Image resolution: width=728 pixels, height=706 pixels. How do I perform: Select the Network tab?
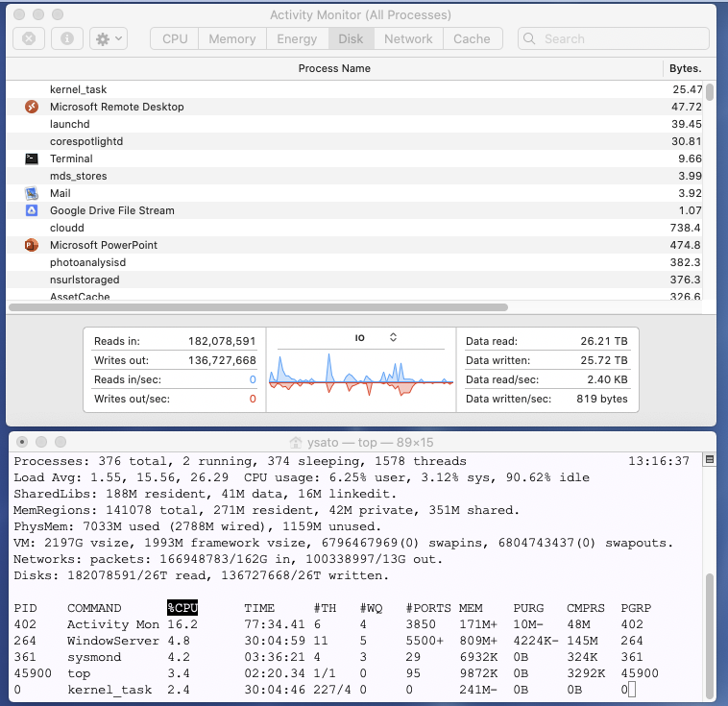[x=408, y=38]
